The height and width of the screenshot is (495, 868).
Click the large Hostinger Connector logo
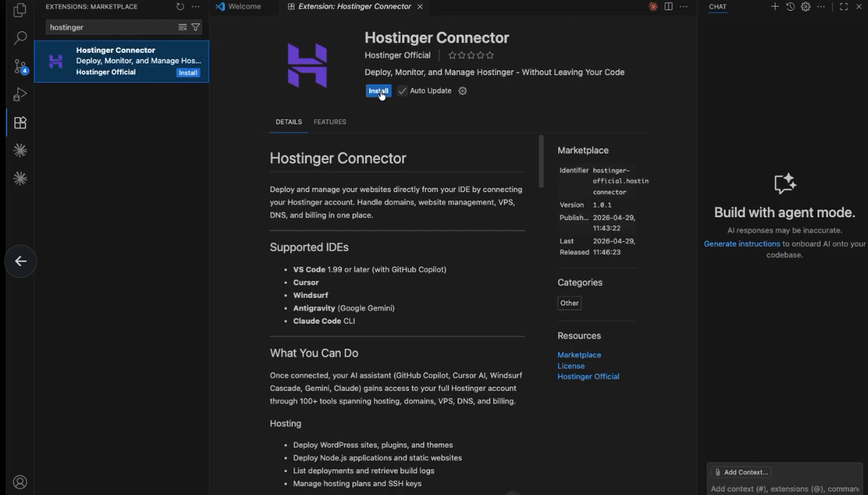pyautogui.click(x=307, y=65)
